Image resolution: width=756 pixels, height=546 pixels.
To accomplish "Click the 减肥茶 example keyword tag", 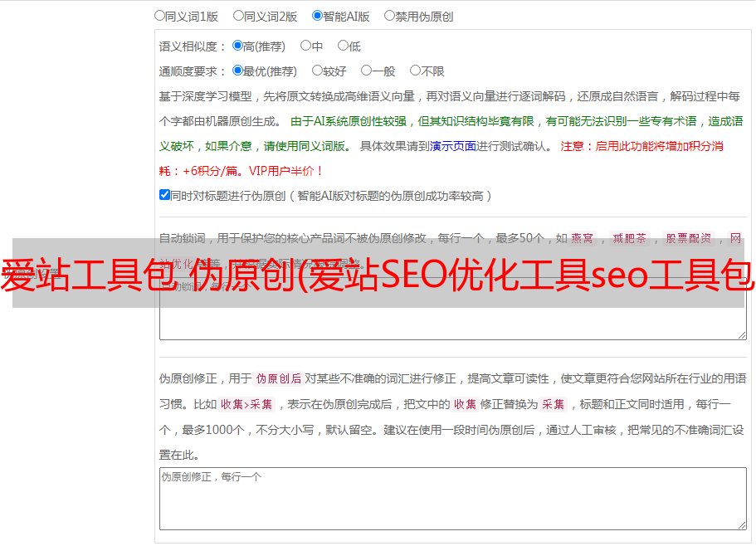I will (x=629, y=238).
